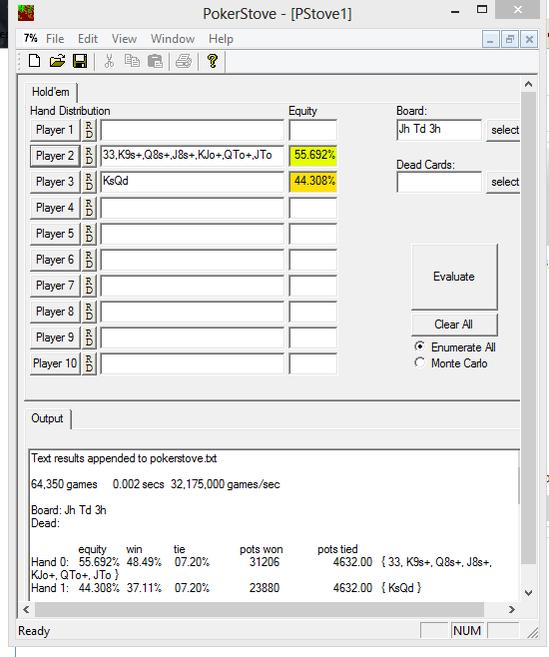Viewport: 549px width, 657px height.
Task: Click '64,350 games' text in output
Action: pos(64,484)
